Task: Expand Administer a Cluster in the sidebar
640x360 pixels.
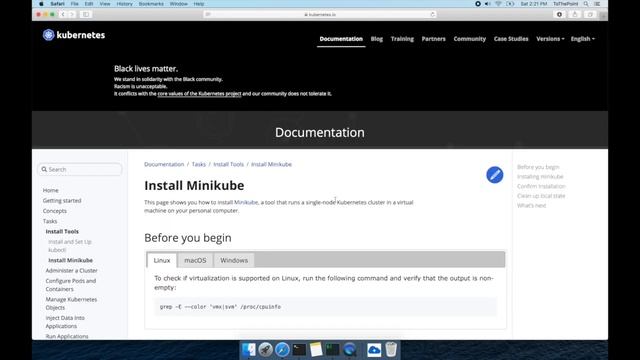Action: pyautogui.click(x=71, y=271)
